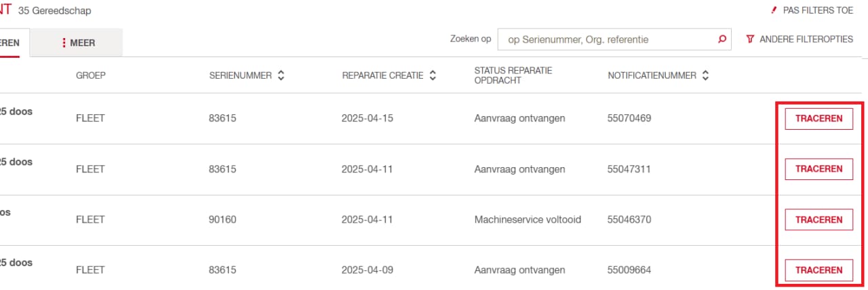Select Machineservice voltooid status cell
Image resolution: width=868 pixels, height=290 pixels.
point(528,219)
